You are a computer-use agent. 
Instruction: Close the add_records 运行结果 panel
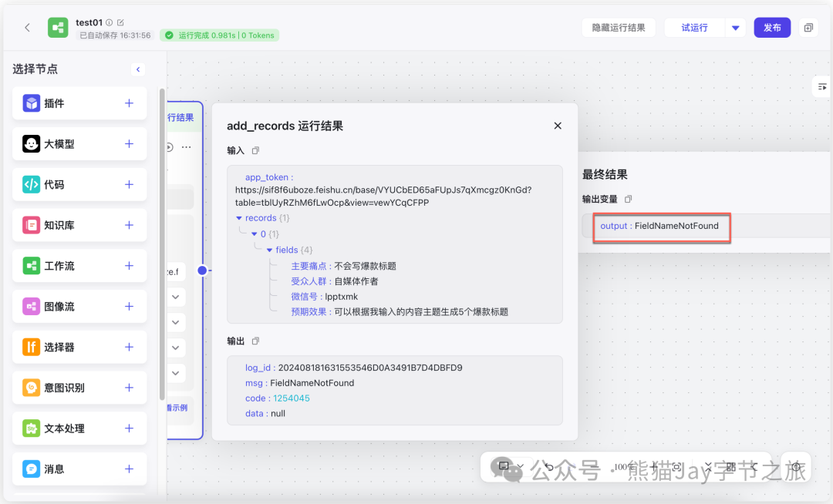(x=558, y=126)
